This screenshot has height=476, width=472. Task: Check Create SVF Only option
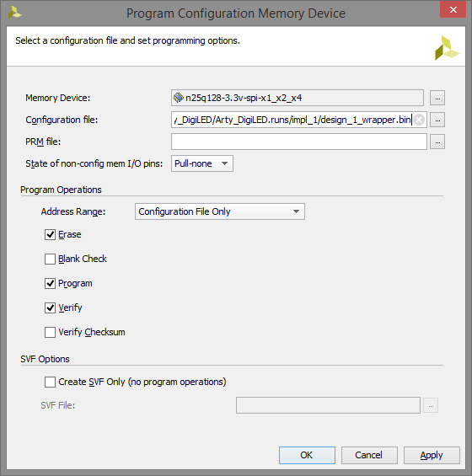pos(50,382)
